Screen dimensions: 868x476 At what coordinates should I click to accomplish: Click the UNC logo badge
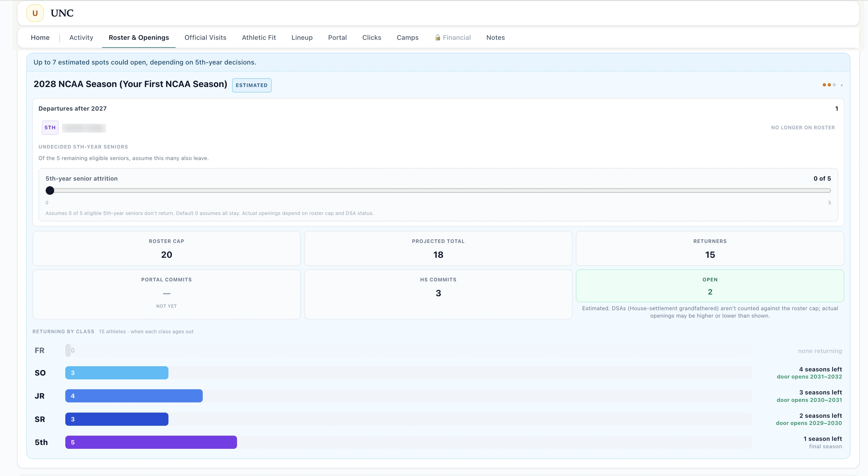click(35, 13)
